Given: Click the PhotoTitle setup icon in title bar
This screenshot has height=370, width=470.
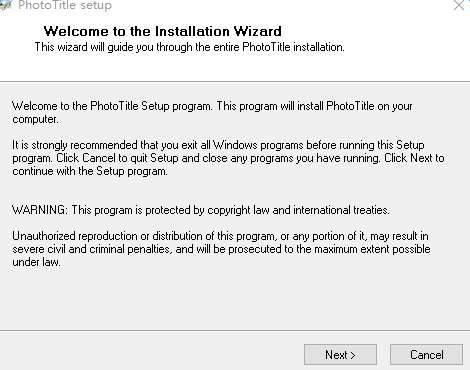Looking at the screenshot, I should point(5,5).
